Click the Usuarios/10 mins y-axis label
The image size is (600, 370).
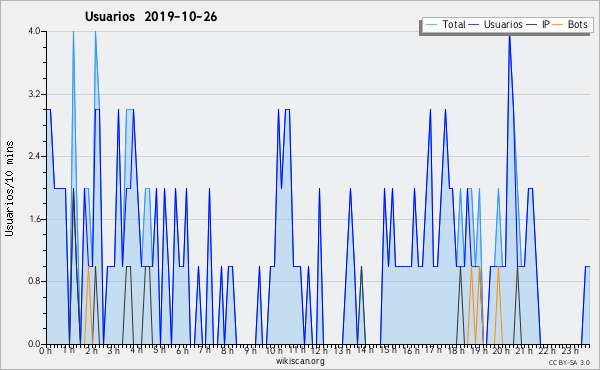click(x=9, y=188)
